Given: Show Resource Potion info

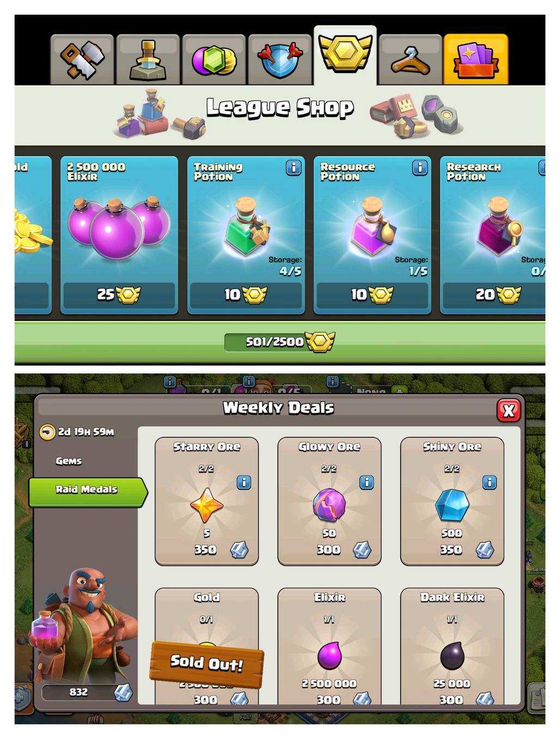Looking at the screenshot, I should 420,168.
